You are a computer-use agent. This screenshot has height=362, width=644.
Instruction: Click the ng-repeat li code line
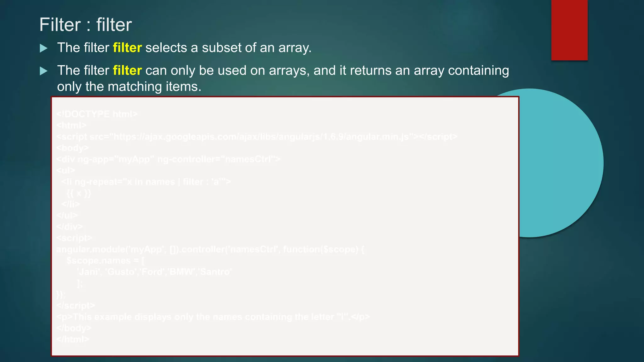(146, 182)
